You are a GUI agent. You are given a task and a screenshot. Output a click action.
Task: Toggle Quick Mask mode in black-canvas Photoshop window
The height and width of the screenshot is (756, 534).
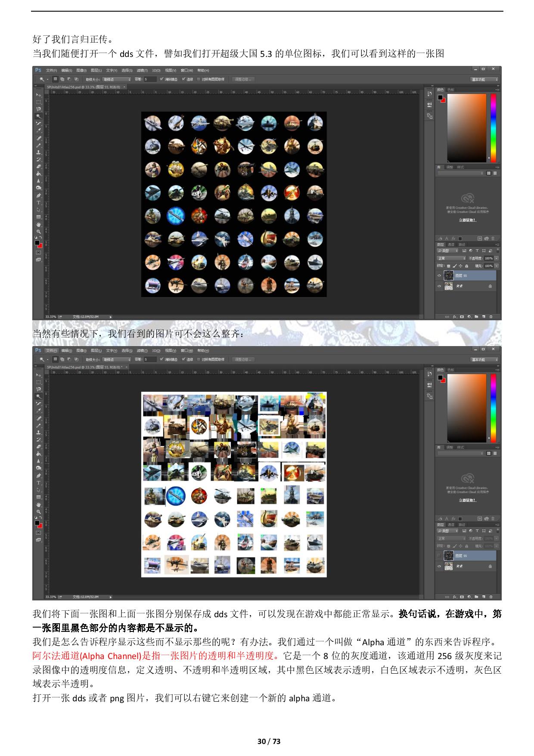pos(38,252)
